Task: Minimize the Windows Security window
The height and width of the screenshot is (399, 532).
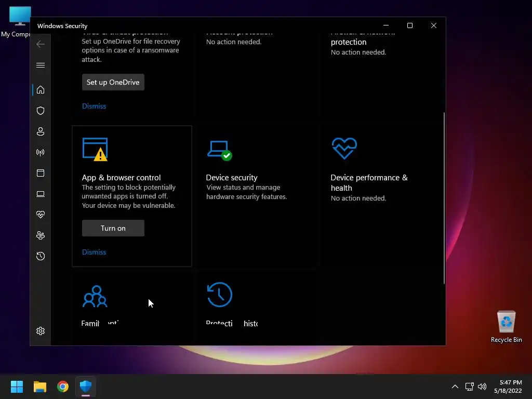Action: pos(386,25)
